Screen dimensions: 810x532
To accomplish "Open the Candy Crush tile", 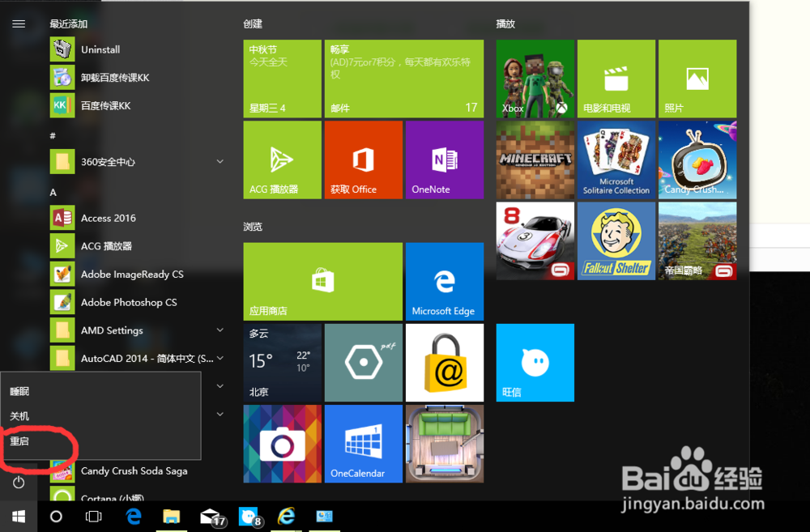I will click(697, 160).
